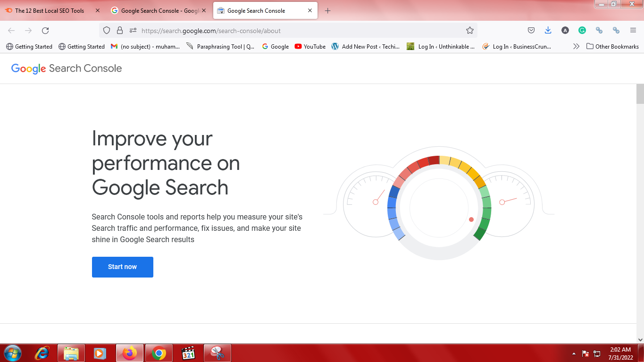The image size is (644, 362).
Task: Bookmark this page with the star
Action: pos(470,31)
